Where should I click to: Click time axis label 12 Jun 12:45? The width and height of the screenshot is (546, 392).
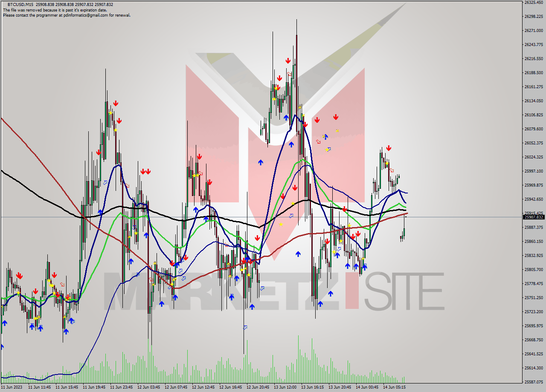pos(203,388)
